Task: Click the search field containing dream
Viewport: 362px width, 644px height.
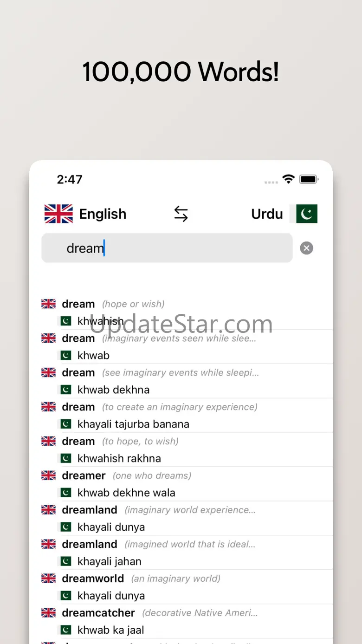Action: point(167,248)
